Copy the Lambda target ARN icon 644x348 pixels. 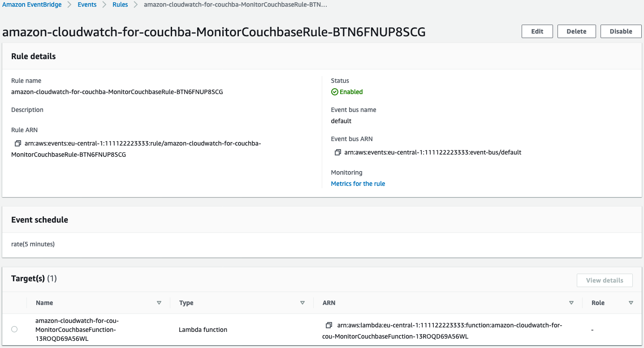329,325
